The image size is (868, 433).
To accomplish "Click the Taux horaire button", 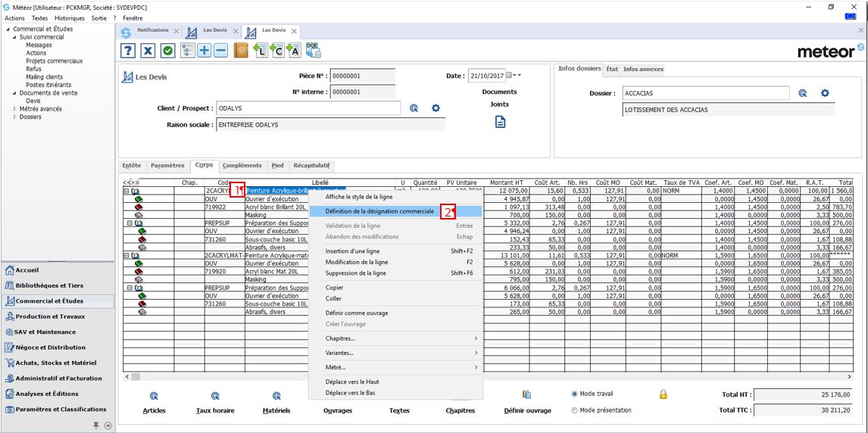I will (x=215, y=411).
